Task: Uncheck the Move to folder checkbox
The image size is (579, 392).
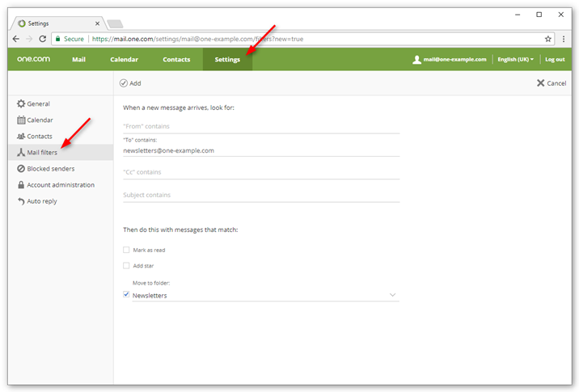Action: tap(126, 294)
